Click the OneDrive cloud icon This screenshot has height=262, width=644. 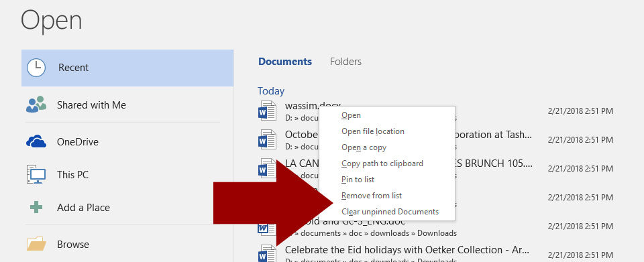pos(36,142)
